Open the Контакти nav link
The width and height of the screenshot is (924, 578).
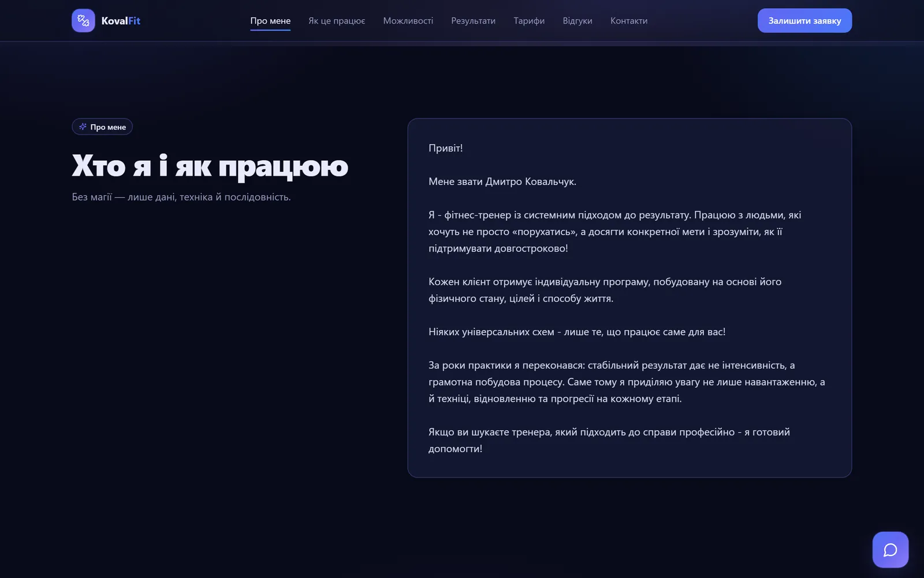point(629,21)
